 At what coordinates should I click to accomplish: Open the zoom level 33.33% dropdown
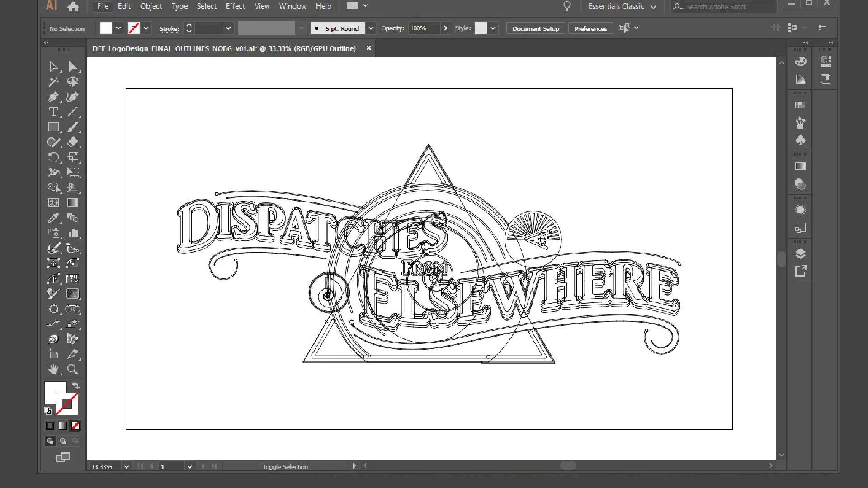(126, 466)
